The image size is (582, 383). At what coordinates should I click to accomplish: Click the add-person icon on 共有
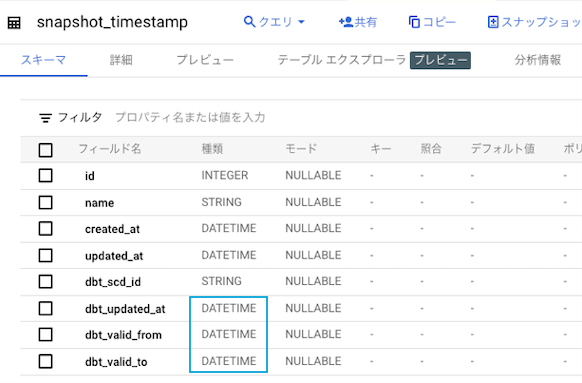346,22
